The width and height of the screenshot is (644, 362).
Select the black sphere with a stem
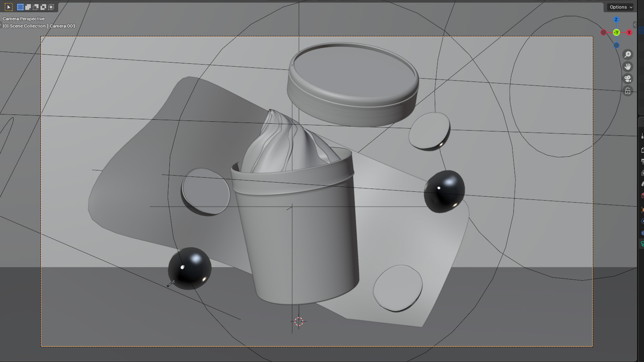[x=190, y=268]
